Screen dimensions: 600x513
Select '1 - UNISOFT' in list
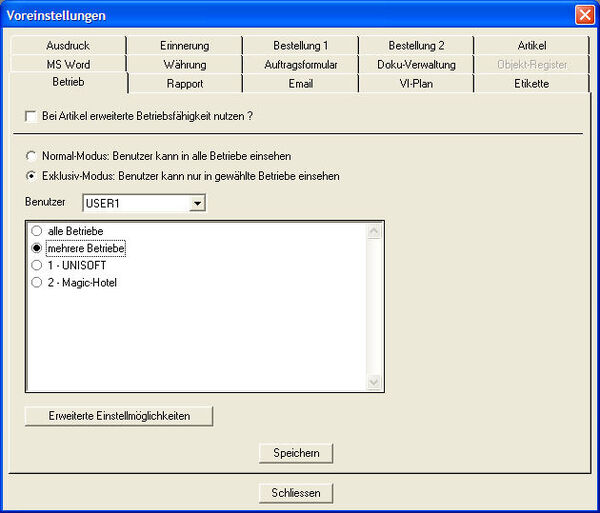click(x=37, y=266)
